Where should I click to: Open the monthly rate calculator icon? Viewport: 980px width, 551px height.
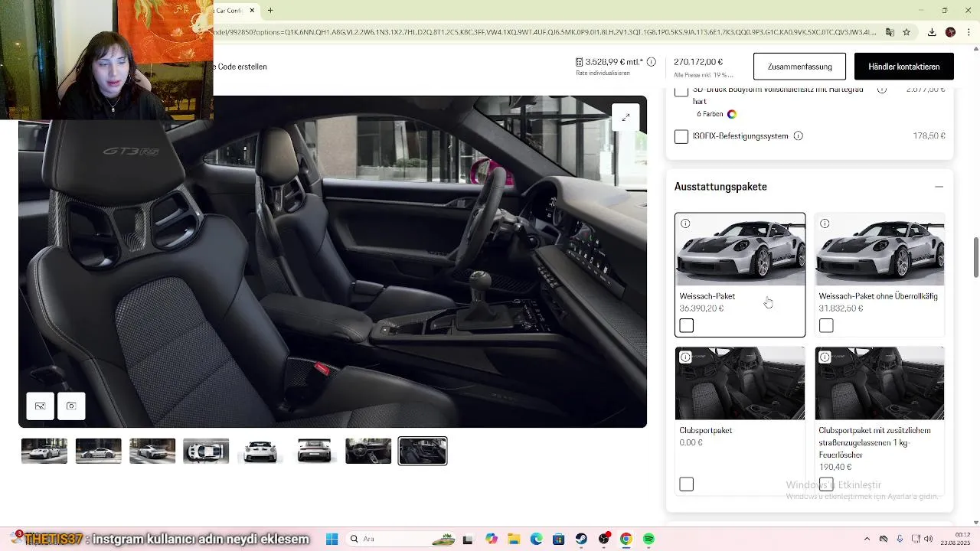(x=580, y=62)
